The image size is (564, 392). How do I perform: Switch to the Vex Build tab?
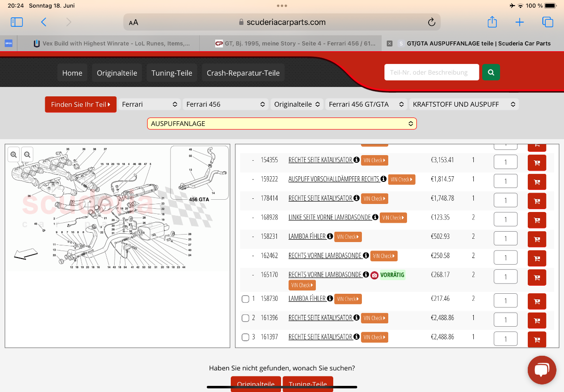tap(113, 43)
